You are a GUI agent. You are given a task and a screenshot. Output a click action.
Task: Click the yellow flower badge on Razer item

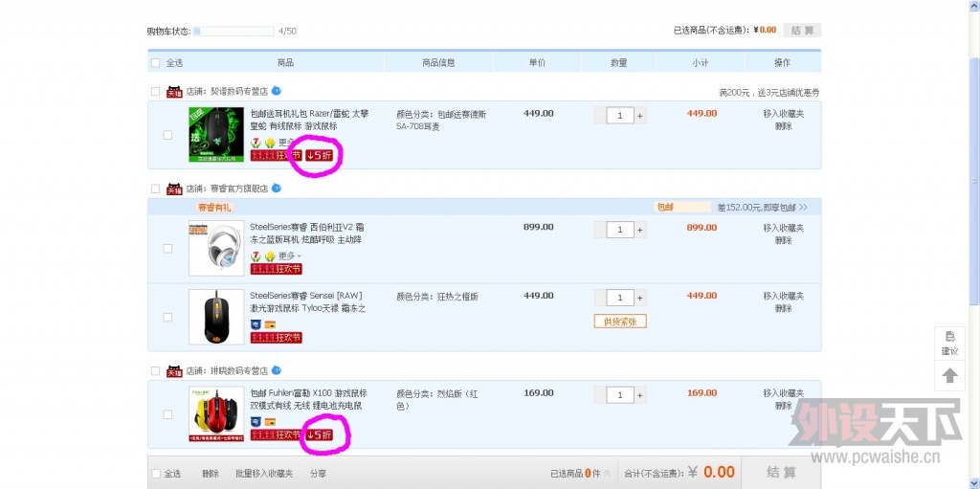pyautogui.click(x=270, y=143)
